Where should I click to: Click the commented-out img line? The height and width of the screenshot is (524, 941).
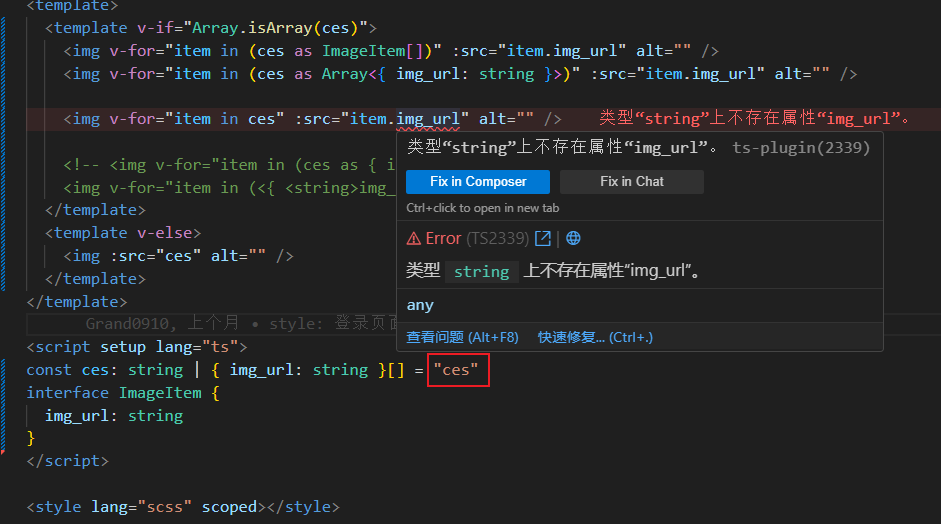click(229, 165)
